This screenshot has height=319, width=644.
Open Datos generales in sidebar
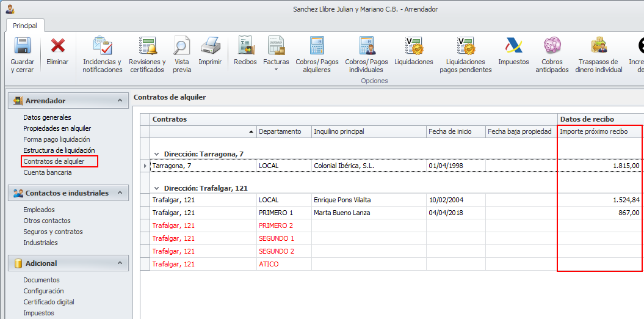tap(47, 117)
